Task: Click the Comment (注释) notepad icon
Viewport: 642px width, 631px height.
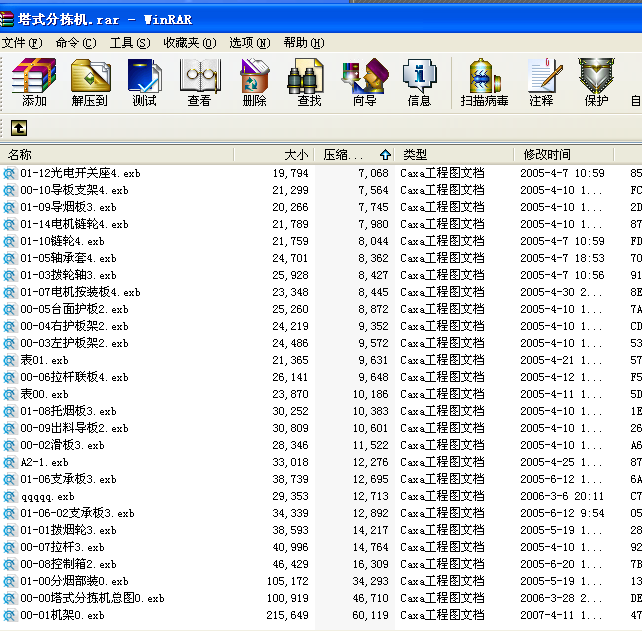Action: (x=545, y=76)
